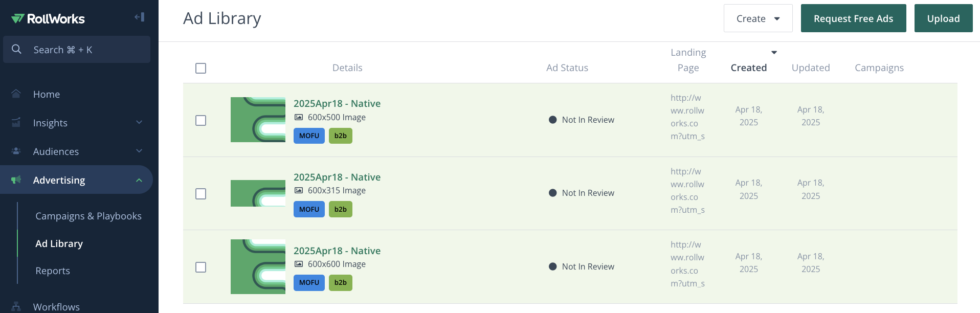Expand the Audiences menu chevron

(x=139, y=151)
